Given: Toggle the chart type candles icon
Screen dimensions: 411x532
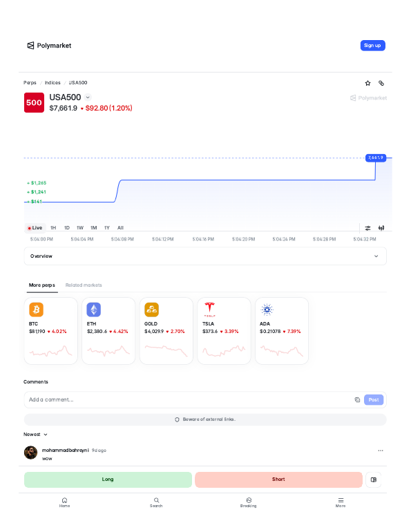Looking at the screenshot, I should [381, 228].
